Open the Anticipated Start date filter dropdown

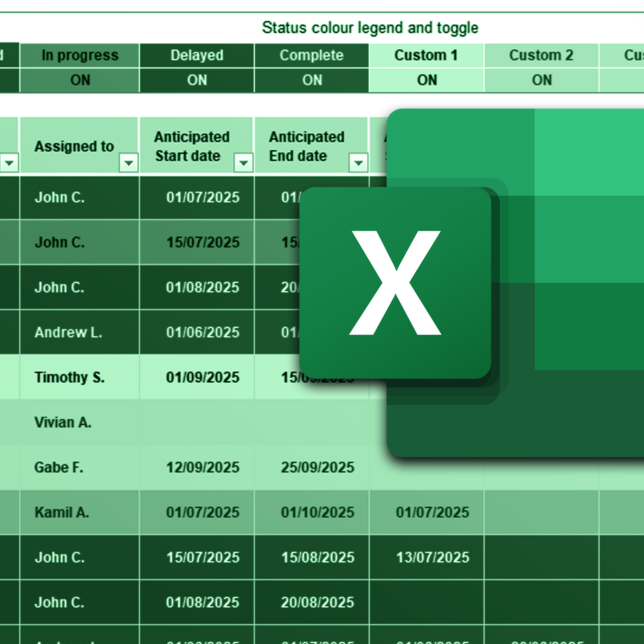pyautogui.click(x=244, y=163)
